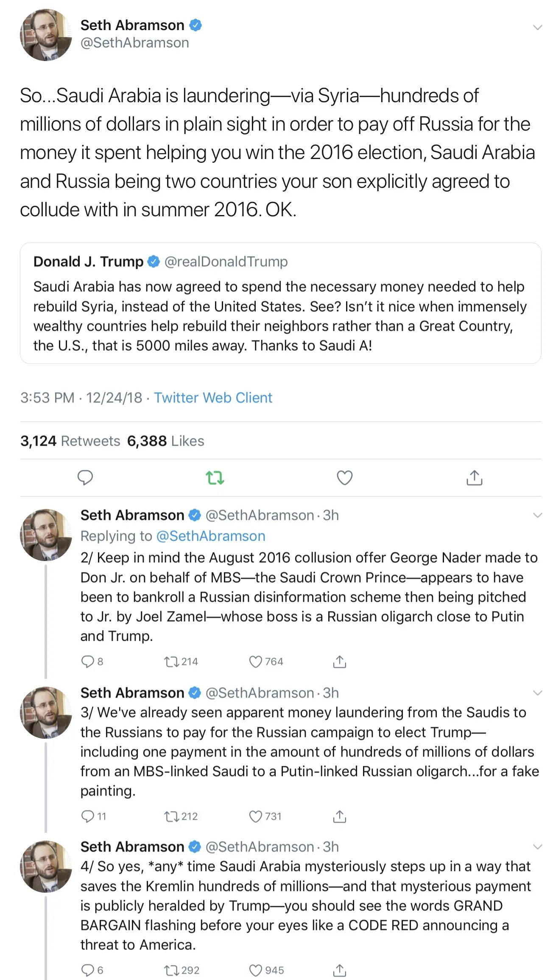Like the tweet with 731 likes
This screenshot has width=553, height=980.
coord(255,816)
